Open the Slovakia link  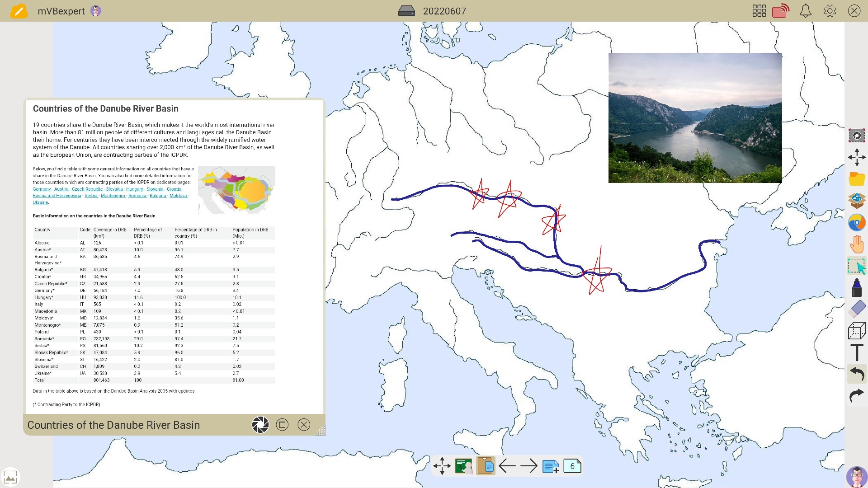click(x=114, y=189)
